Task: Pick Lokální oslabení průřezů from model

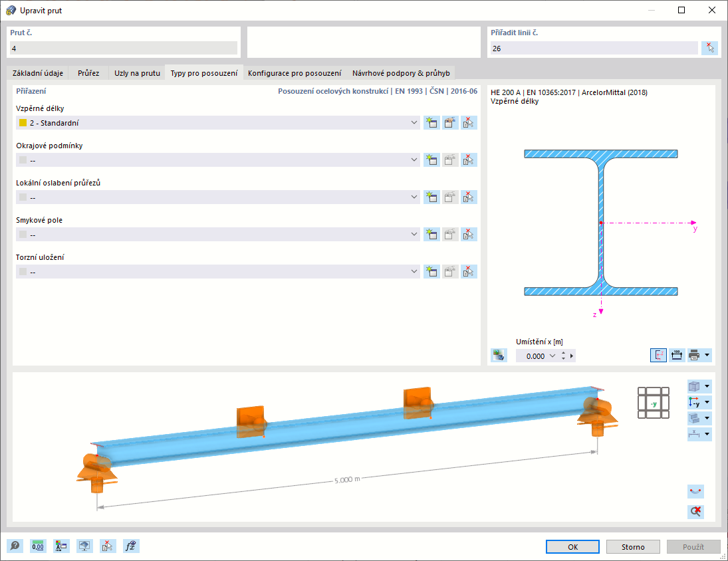Action: (x=469, y=197)
